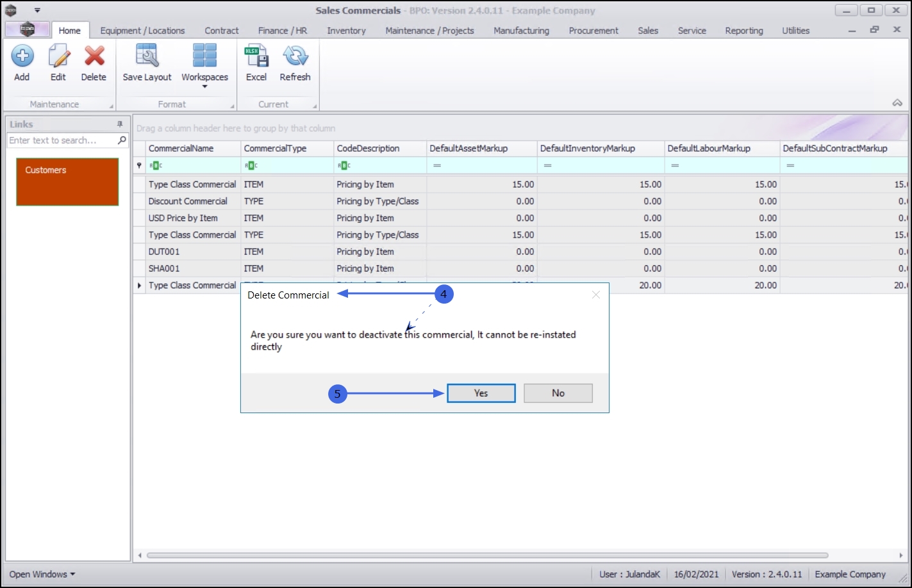Export the grid to Excel
The height and width of the screenshot is (588, 912).
[x=256, y=63]
